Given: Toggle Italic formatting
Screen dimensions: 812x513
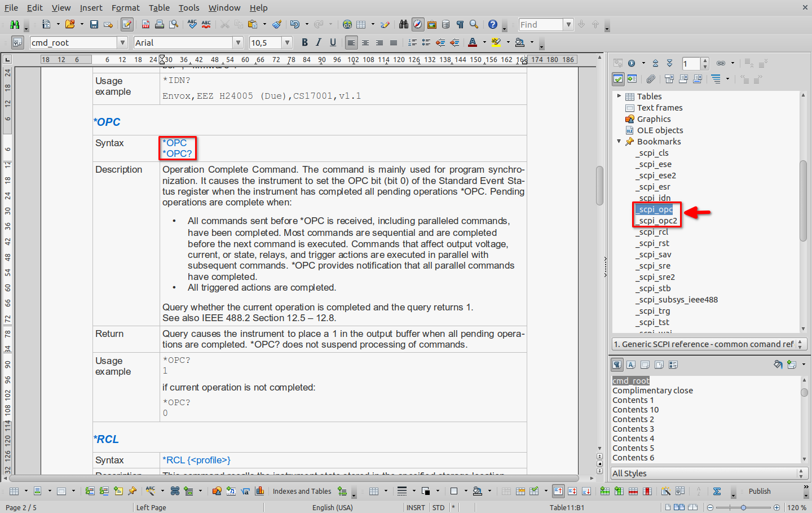Looking at the screenshot, I should click(319, 42).
